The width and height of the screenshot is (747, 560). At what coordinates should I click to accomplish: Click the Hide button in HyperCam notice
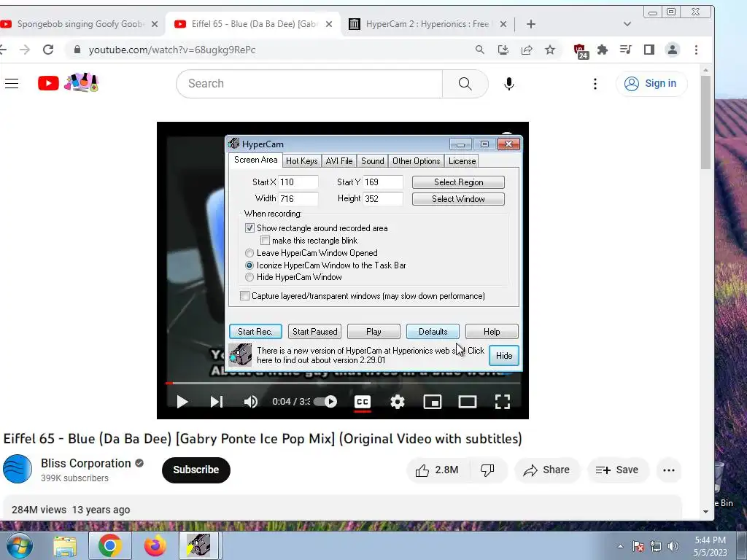504,356
